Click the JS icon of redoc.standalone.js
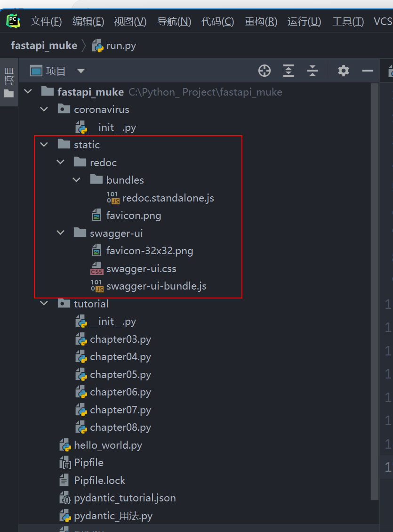393x532 pixels. tap(113, 198)
